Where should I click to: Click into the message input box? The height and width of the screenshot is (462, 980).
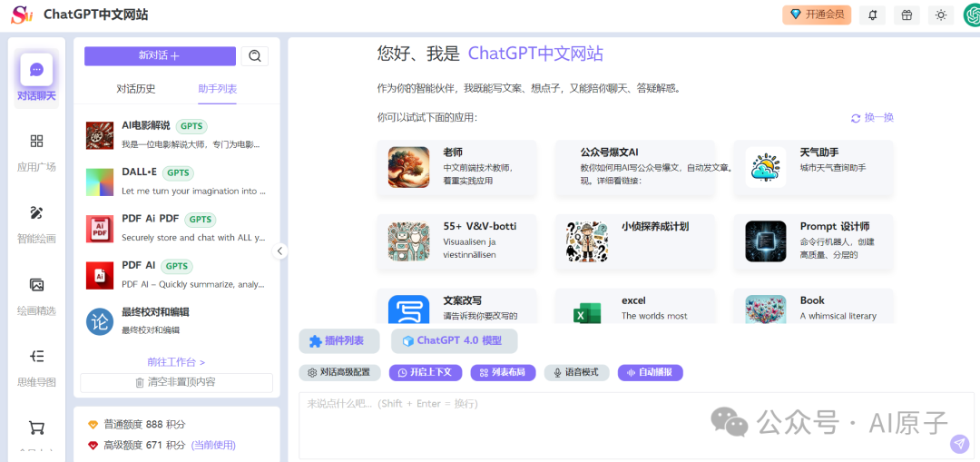636,425
